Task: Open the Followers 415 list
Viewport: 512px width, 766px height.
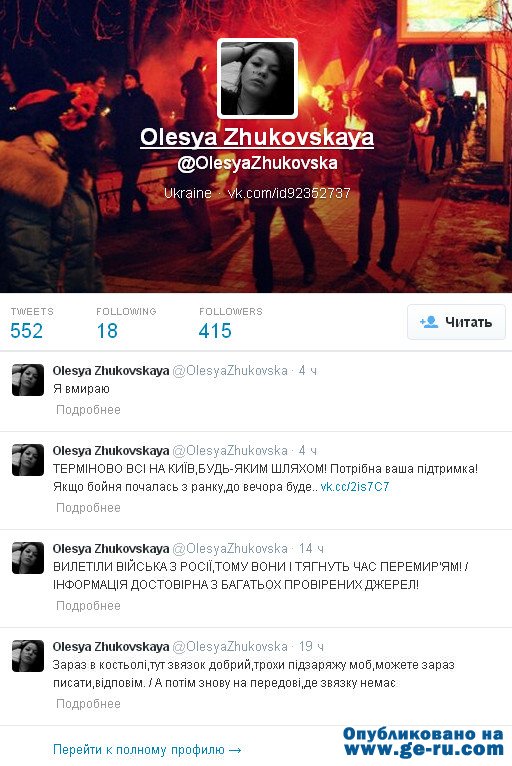Action: 231,323
